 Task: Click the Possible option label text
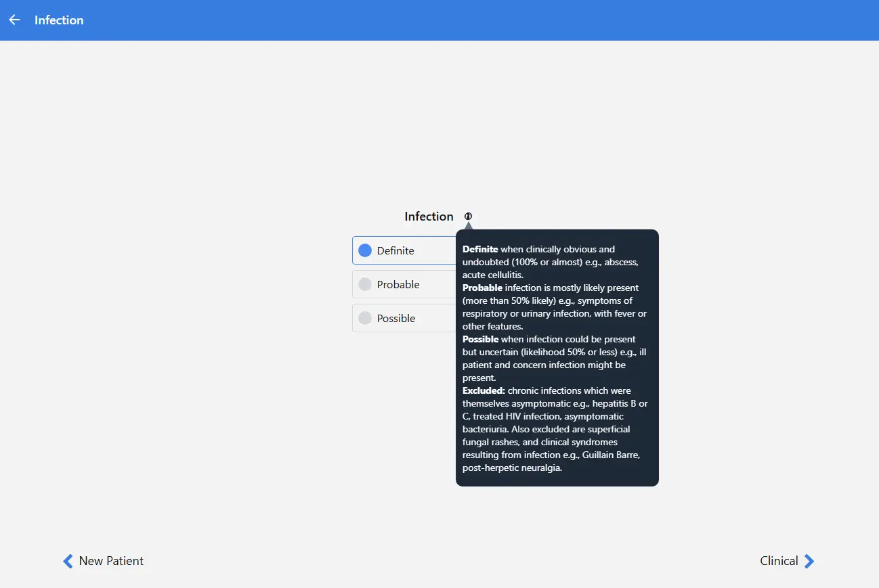click(396, 319)
